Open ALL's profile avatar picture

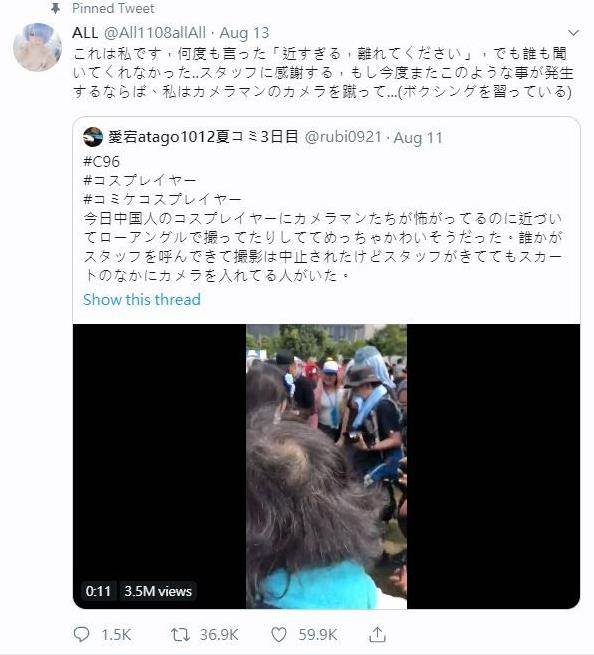pos(38,47)
